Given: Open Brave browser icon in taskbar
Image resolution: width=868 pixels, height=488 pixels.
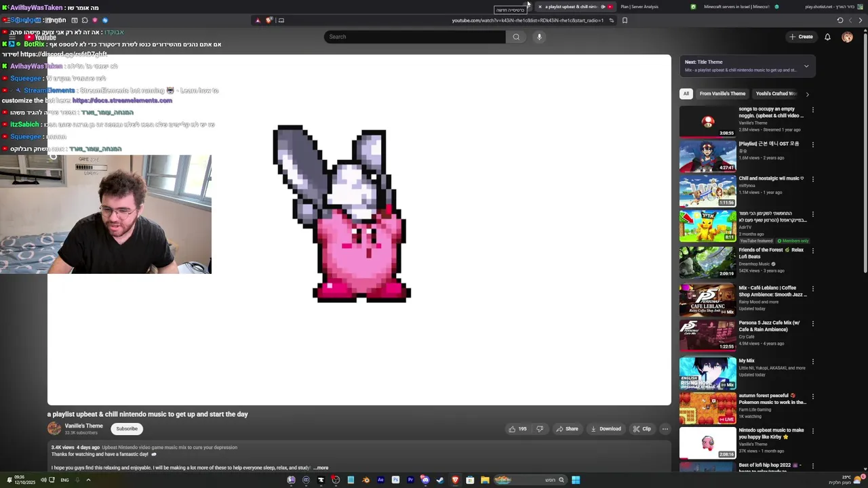Looking at the screenshot, I should [x=455, y=480].
